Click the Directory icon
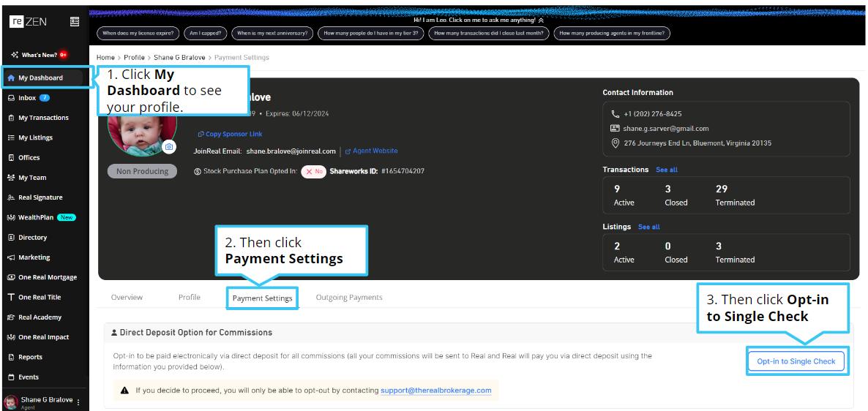 tap(11, 237)
